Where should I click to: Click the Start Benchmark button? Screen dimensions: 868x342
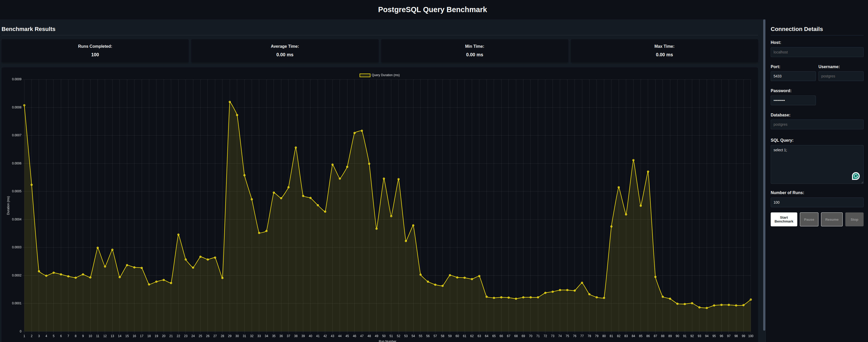point(784,219)
